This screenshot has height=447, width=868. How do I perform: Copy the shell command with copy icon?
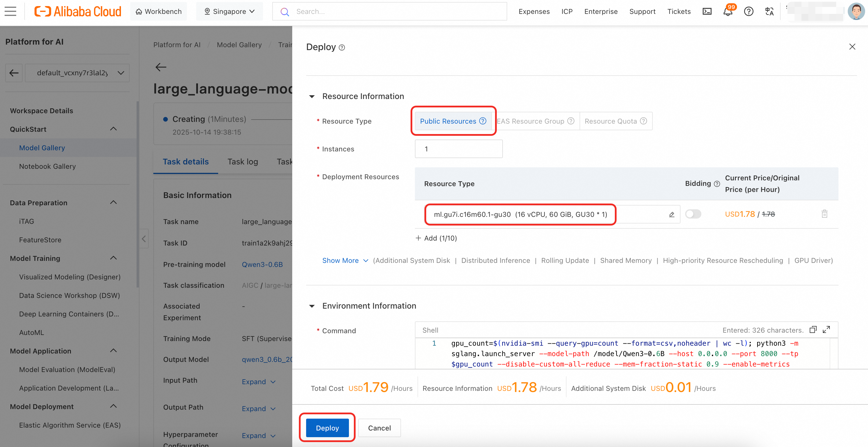click(813, 330)
